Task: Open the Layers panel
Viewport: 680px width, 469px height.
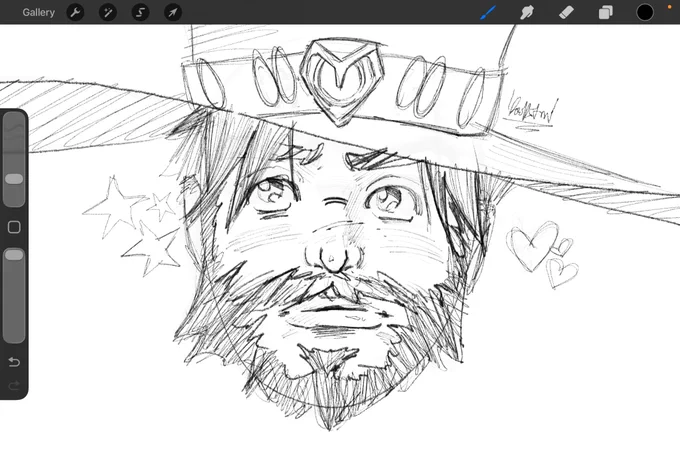Action: (605, 12)
